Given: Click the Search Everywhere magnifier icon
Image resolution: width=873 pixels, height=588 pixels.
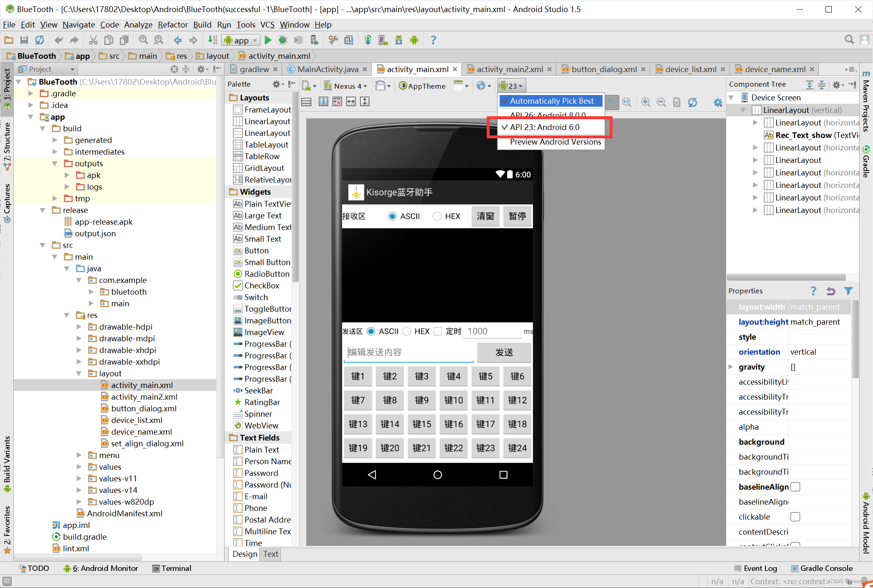Looking at the screenshot, I should [849, 40].
